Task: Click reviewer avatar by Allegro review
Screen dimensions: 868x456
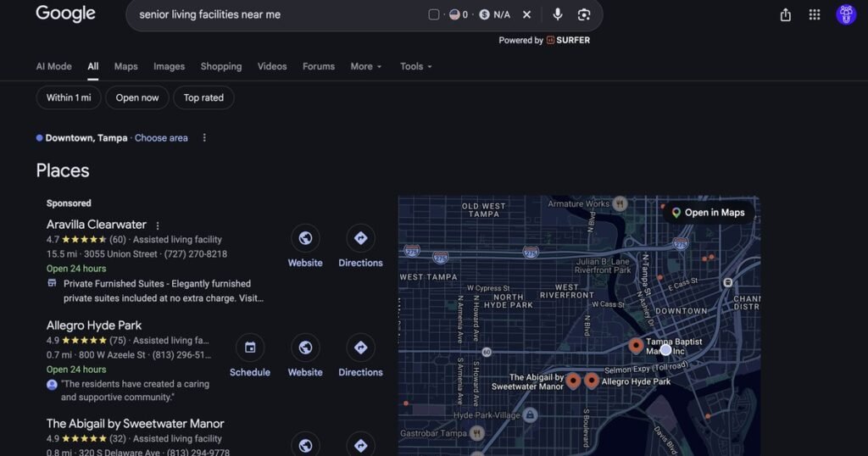Action: point(52,385)
